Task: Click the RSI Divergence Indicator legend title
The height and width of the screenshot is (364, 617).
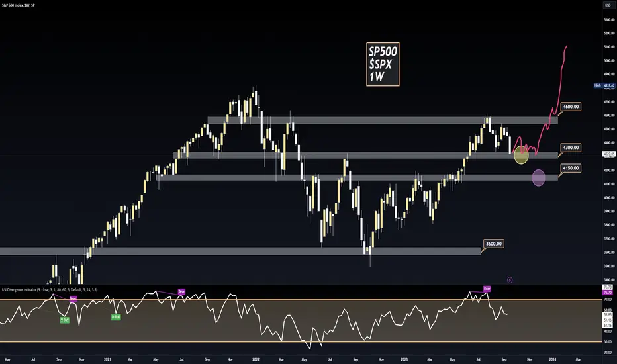Action: coord(50,290)
